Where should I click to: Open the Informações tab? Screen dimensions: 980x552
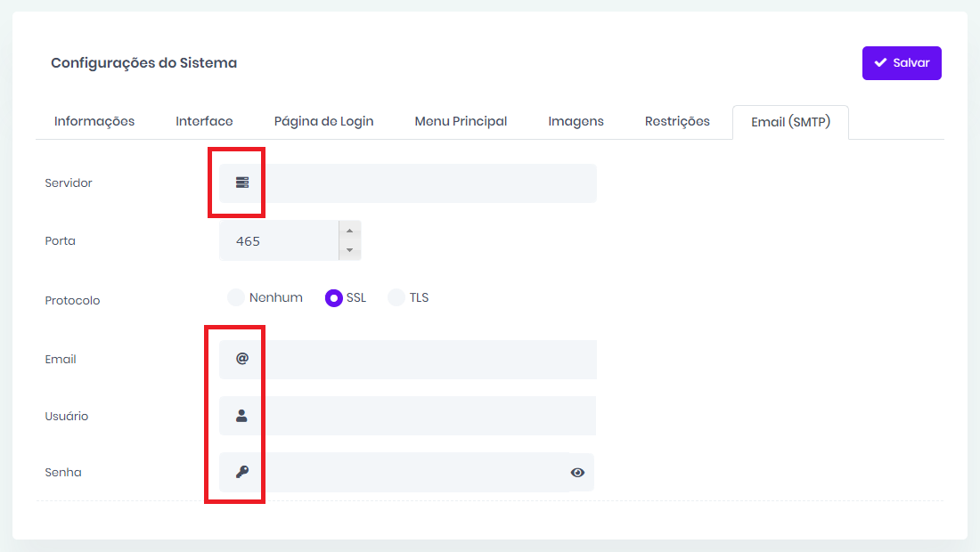pos(94,121)
